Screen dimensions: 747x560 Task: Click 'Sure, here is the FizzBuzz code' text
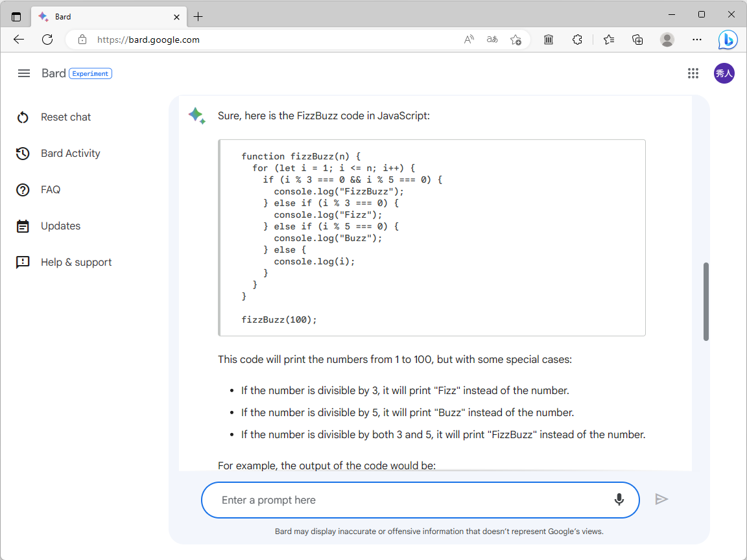pyautogui.click(x=324, y=116)
